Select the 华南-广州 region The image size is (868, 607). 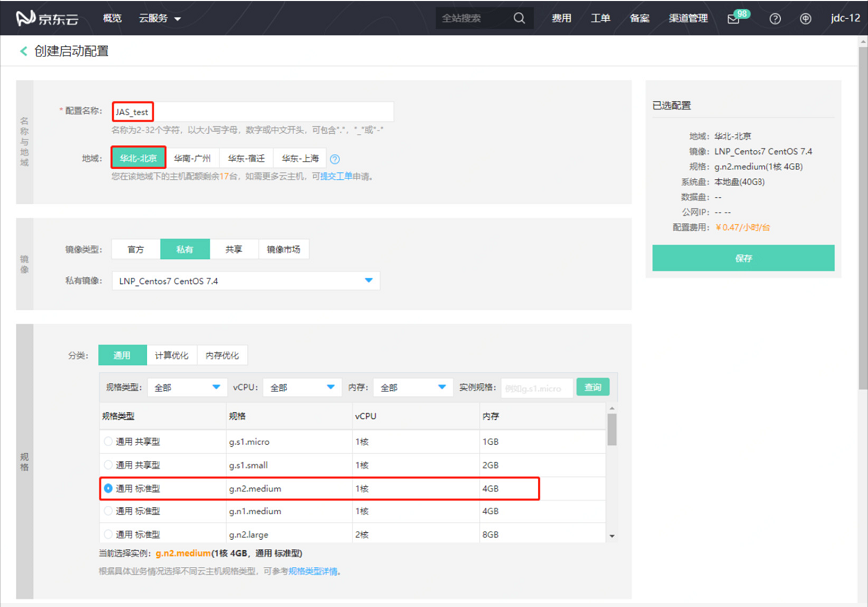[x=192, y=158]
